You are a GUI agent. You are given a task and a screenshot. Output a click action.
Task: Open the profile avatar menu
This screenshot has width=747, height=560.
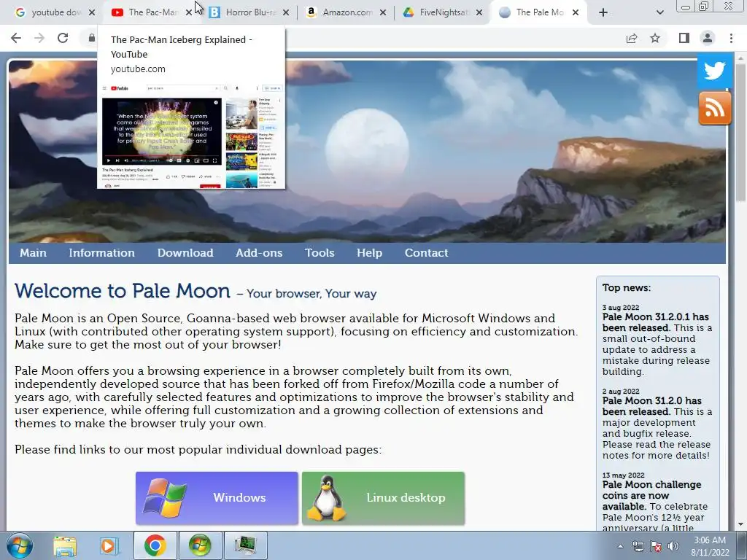point(708,38)
